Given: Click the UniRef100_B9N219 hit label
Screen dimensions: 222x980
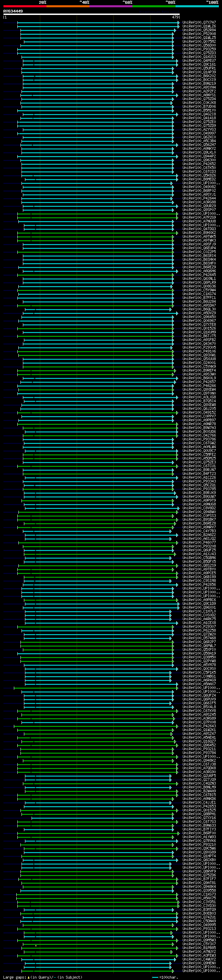Looking at the screenshot, I should tap(199, 84).
